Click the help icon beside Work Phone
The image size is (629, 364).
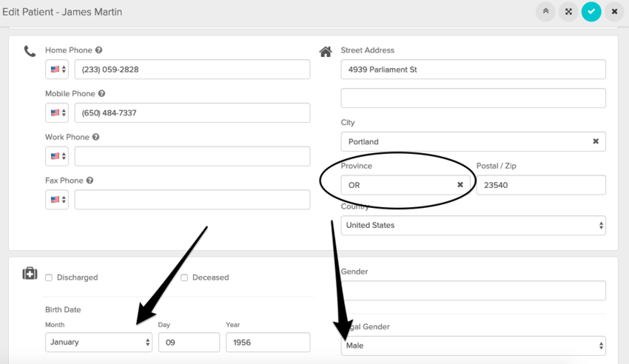pos(96,137)
